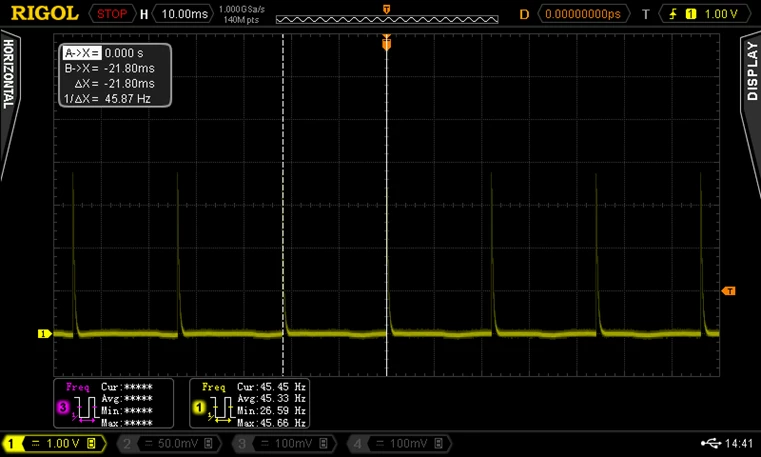Screen dimensions: 761x457
Task: Click the orange trigger level marker on right edge
Action: pos(728,291)
